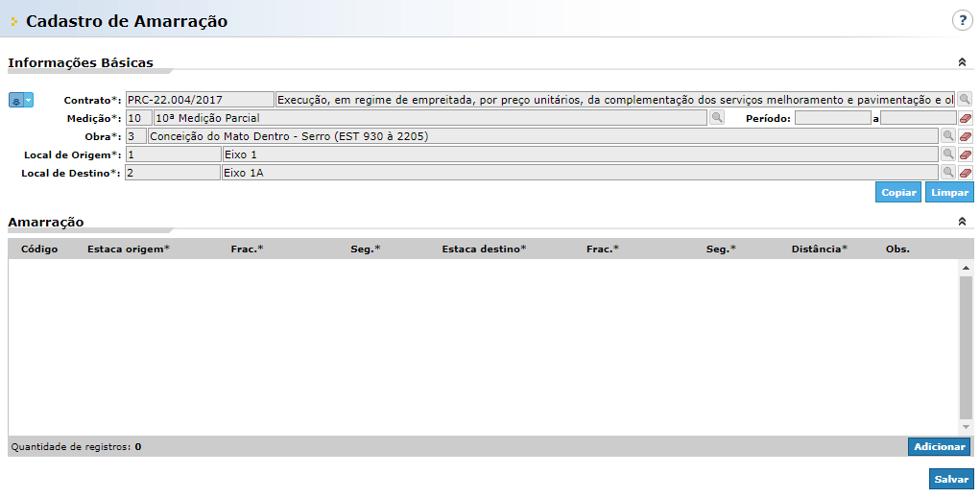Click scrollbar up arrow in Amarração table

point(967,268)
